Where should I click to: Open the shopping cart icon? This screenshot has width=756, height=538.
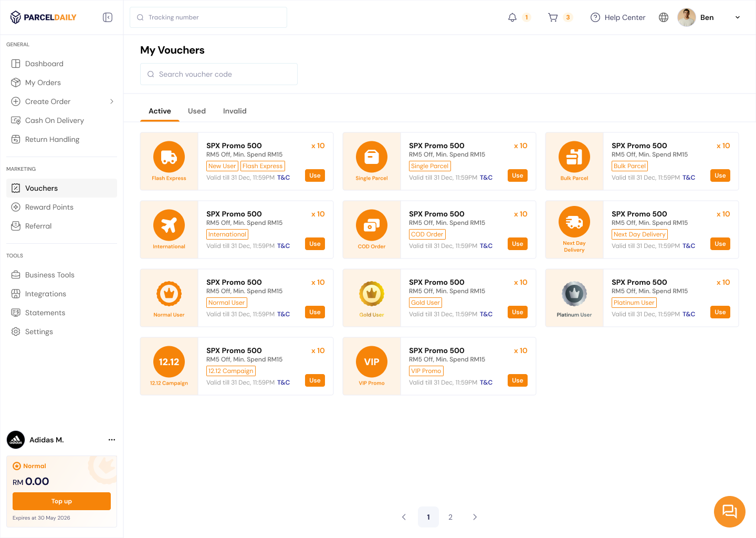point(553,17)
